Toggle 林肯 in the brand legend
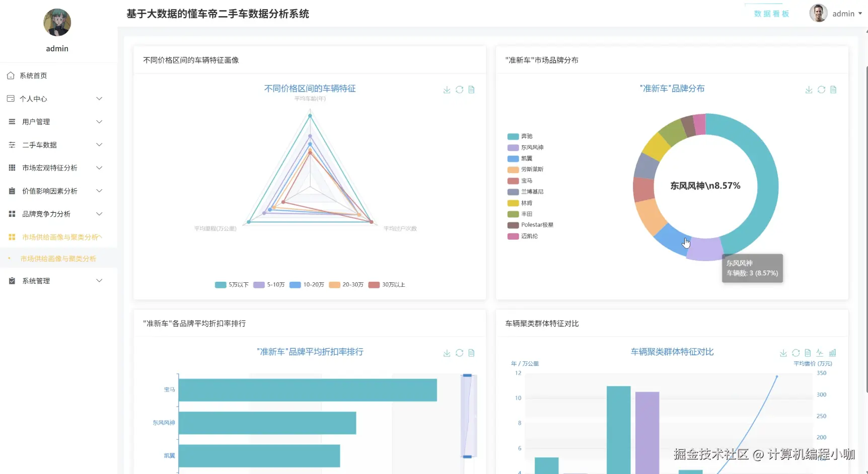This screenshot has height=474, width=868. click(520, 203)
